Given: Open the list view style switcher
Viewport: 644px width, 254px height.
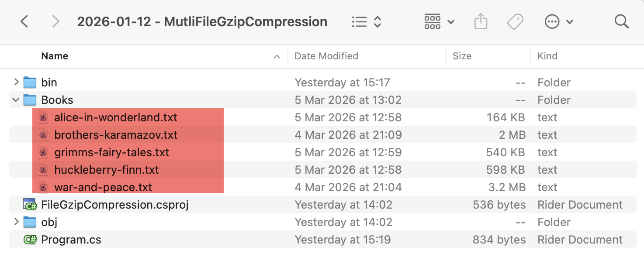Looking at the screenshot, I should coord(367,21).
